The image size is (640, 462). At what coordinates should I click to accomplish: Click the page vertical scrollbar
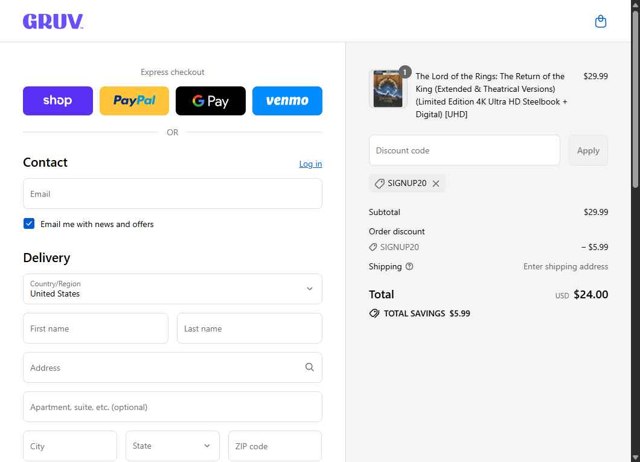pyautogui.click(x=636, y=98)
